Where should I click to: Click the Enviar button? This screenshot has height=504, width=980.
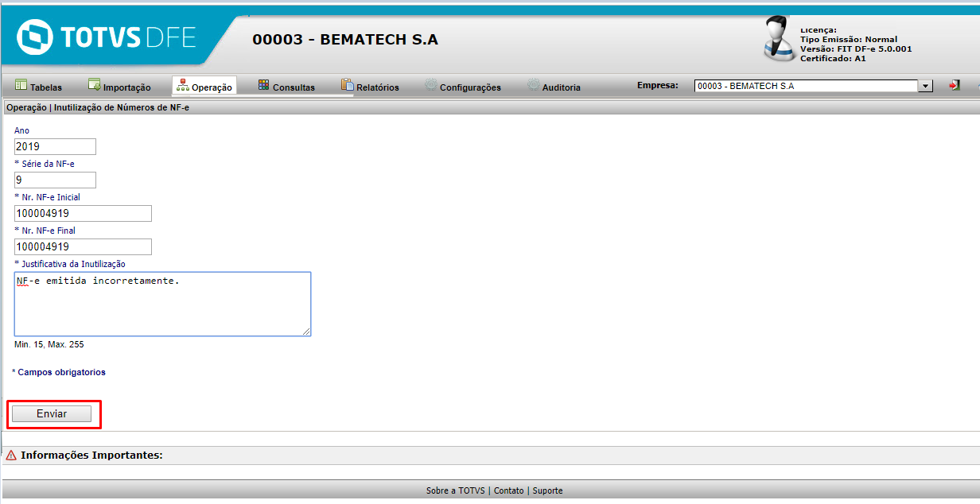(x=52, y=414)
